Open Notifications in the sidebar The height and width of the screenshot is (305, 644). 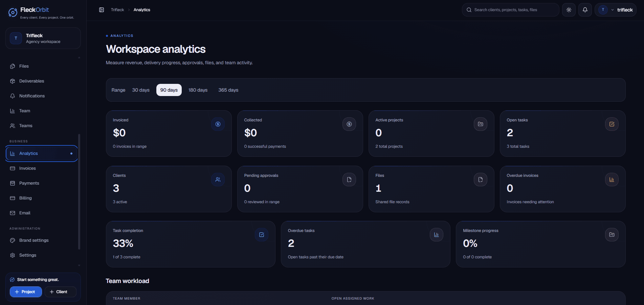(41, 96)
